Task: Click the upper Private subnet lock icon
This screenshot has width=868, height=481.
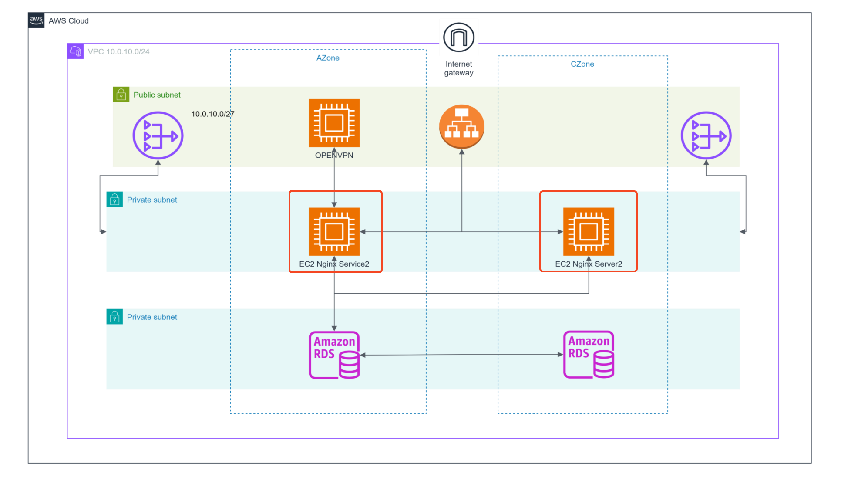Action: pos(114,200)
